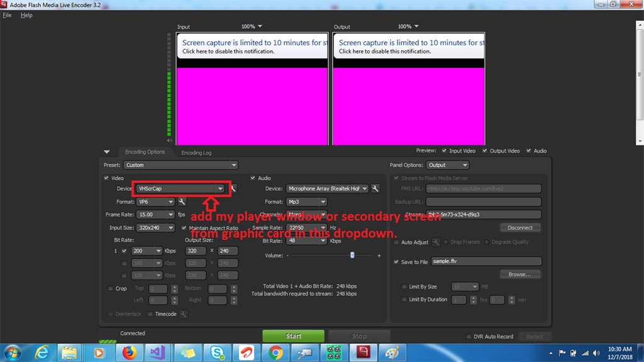Click the Output Size width 320 field
This screenshot has width=644, height=362.
click(x=196, y=251)
